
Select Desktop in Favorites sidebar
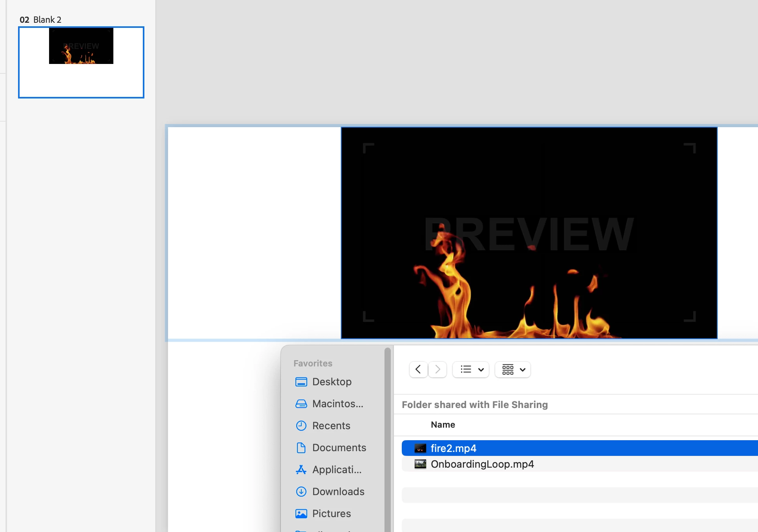click(332, 382)
